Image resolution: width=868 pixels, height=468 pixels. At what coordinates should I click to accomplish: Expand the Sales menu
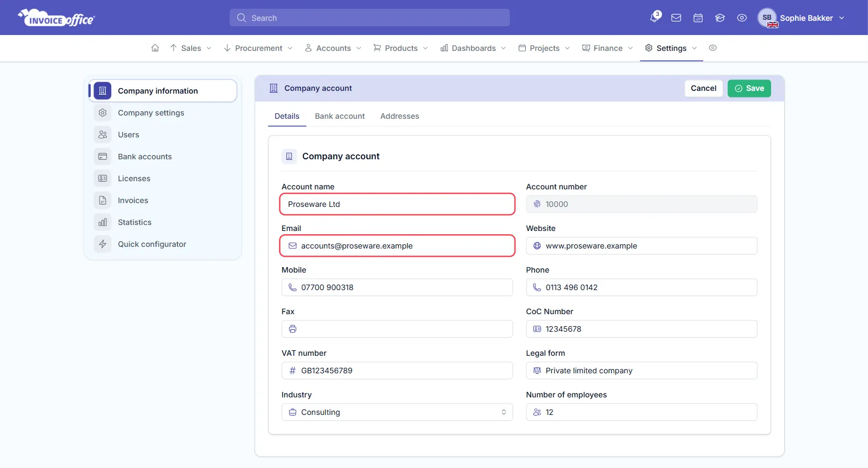point(191,48)
